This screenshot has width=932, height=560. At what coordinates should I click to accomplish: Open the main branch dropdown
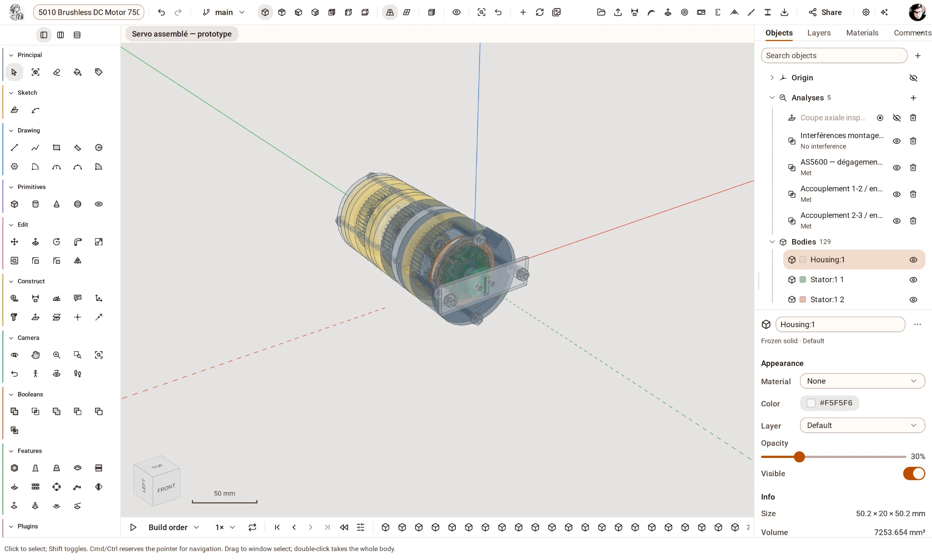click(x=224, y=12)
